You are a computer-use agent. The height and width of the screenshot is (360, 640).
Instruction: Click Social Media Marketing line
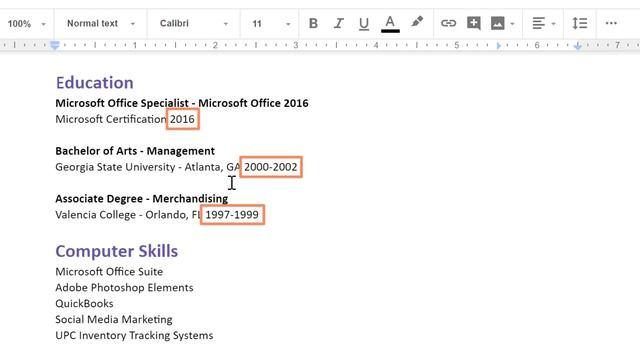point(114,319)
